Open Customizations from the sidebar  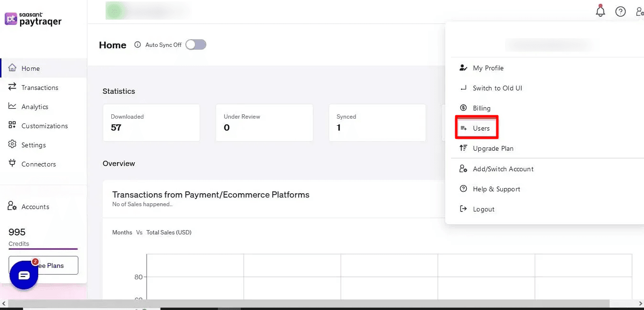point(44,125)
